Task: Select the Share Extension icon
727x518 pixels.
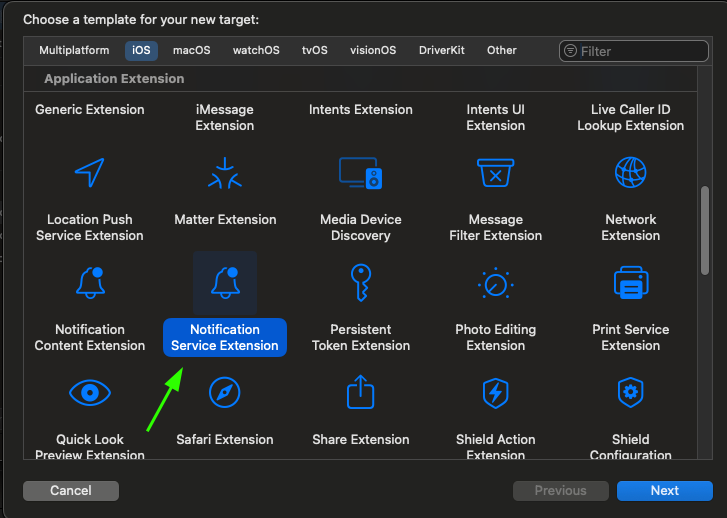Action: [x=361, y=392]
